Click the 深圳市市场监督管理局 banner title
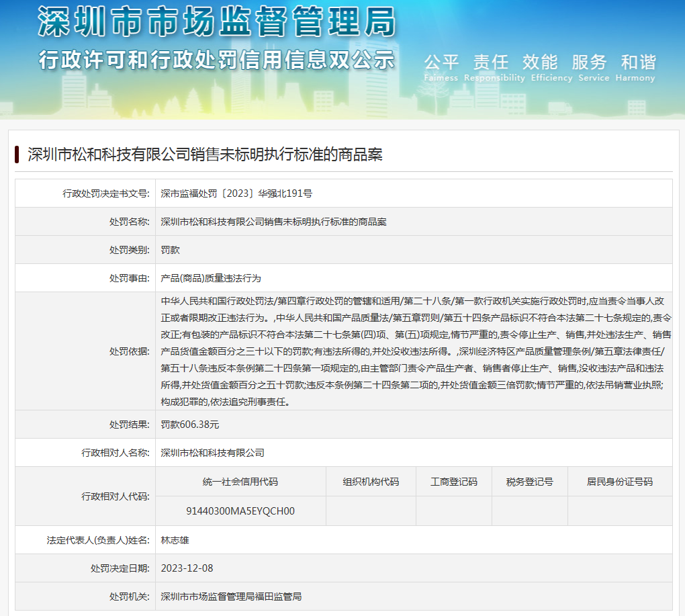Image resolution: width=685 pixels, height=616 pixels. [217, 22]
